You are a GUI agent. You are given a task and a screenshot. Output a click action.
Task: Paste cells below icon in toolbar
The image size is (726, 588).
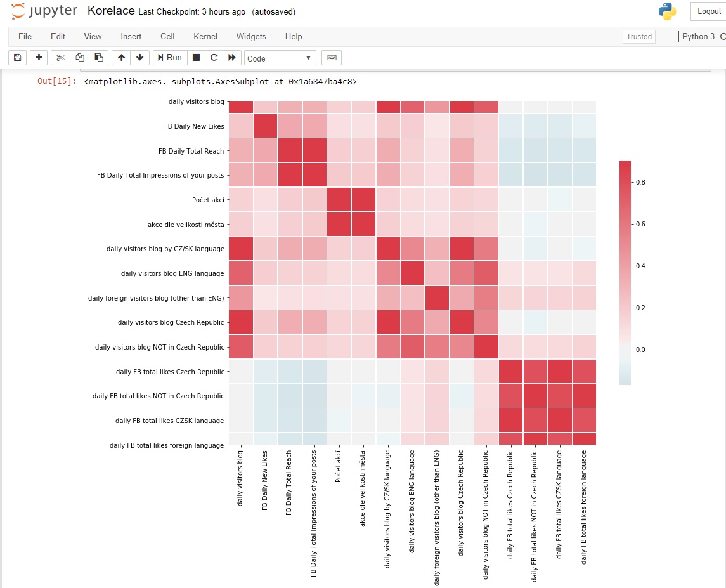coord(98,58)
